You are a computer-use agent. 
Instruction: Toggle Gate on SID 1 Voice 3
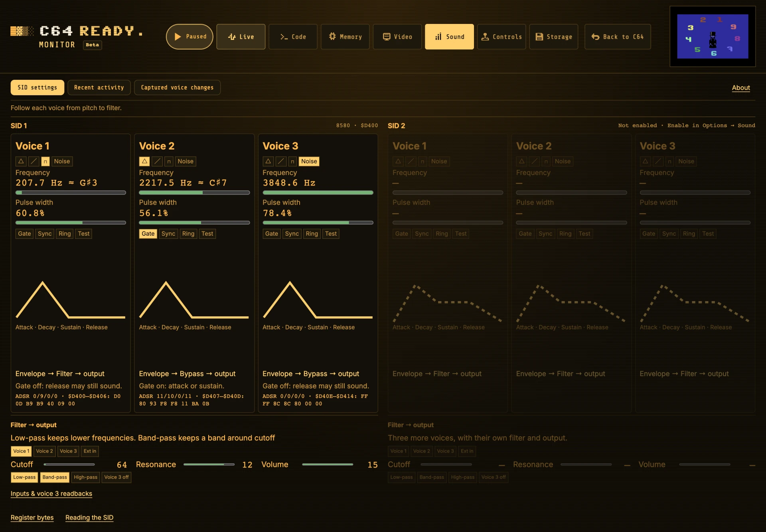[272, 234]
